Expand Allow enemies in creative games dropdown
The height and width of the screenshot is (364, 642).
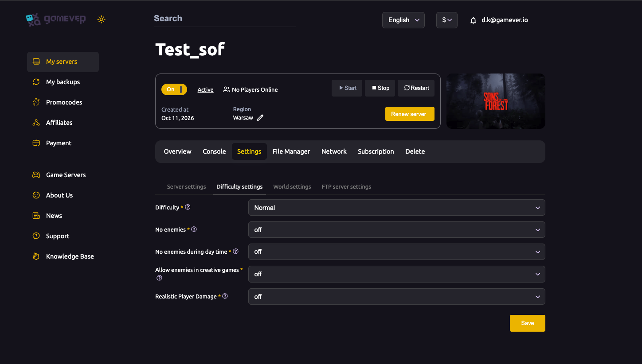396,274
